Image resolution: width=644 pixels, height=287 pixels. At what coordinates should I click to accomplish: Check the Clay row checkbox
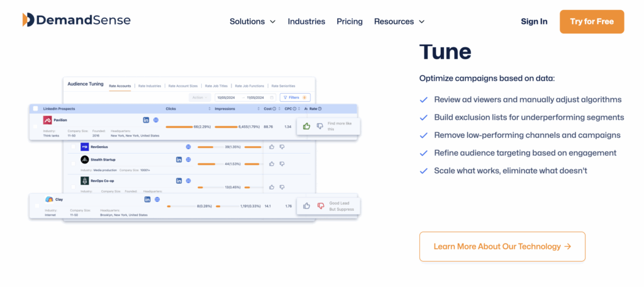pyautogui.click(x=37, y=206)
